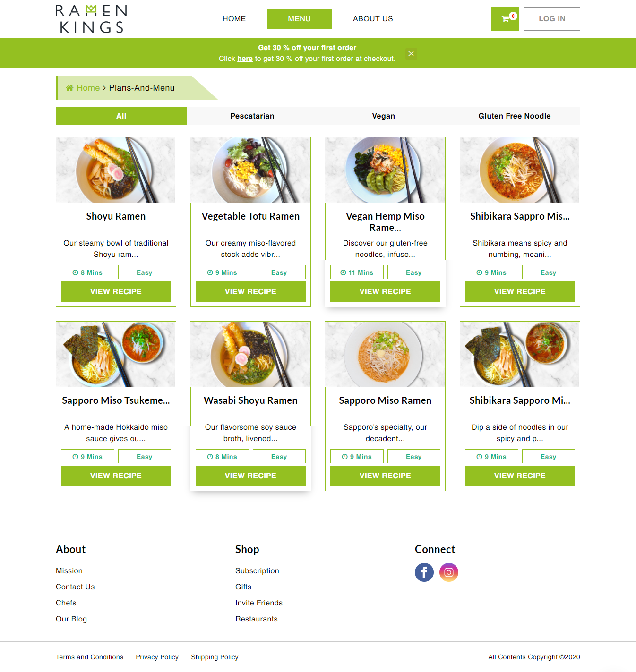The width and height of the screenshot is (636, 672).
Task: Open the Wasabi Shoyu Ramen photo
Action: click(250, 354)
